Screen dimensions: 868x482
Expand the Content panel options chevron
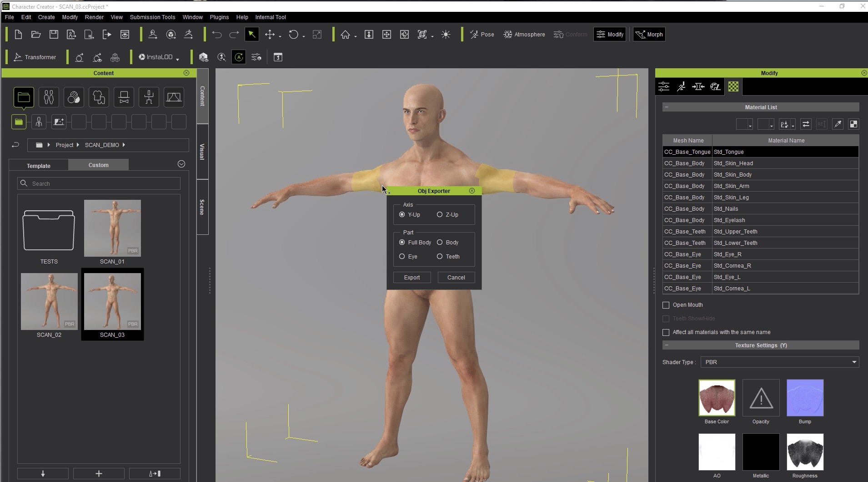pyautogui.click(x=181, y=164)
